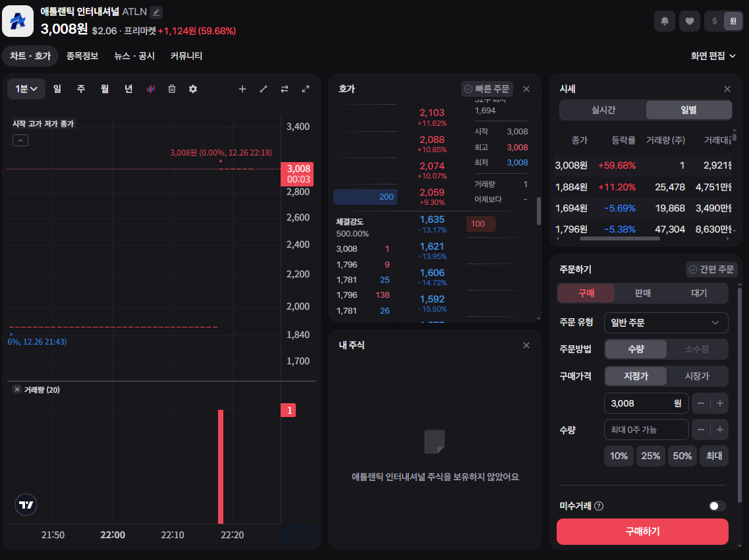749x560 pixels.
Task: Choose 소수점 order method
Action: coord(696,349)
